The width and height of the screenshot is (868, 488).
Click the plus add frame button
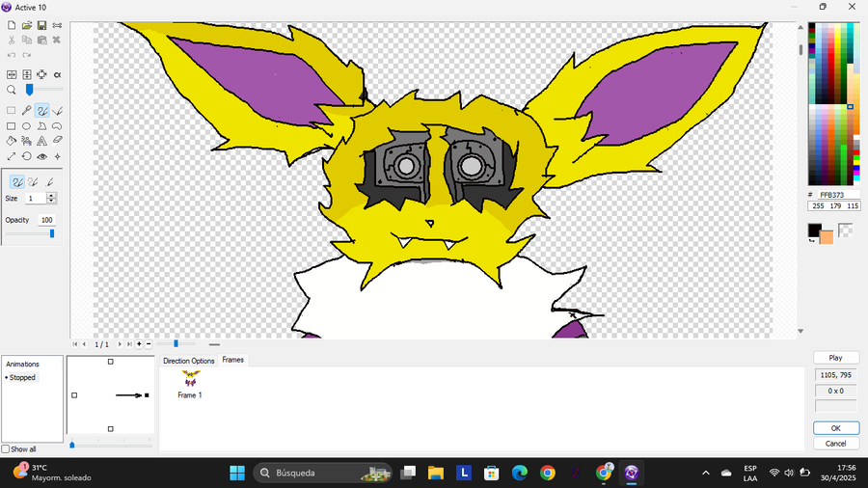click(x=139, y=344)
